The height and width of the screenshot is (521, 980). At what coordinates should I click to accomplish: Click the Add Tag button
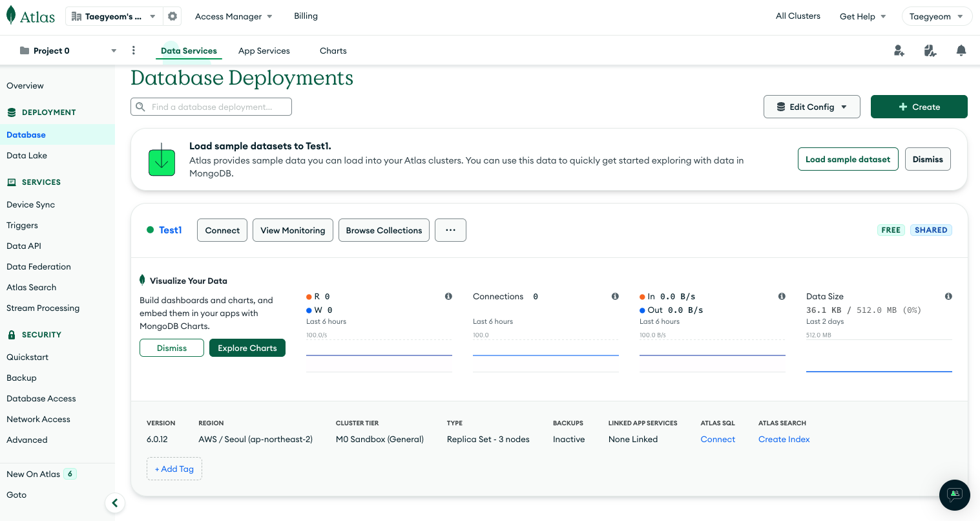pos(174,469)
